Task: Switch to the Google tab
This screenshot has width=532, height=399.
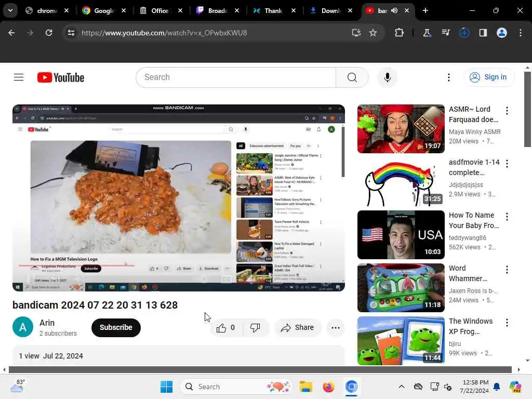Action: (104, 10)
